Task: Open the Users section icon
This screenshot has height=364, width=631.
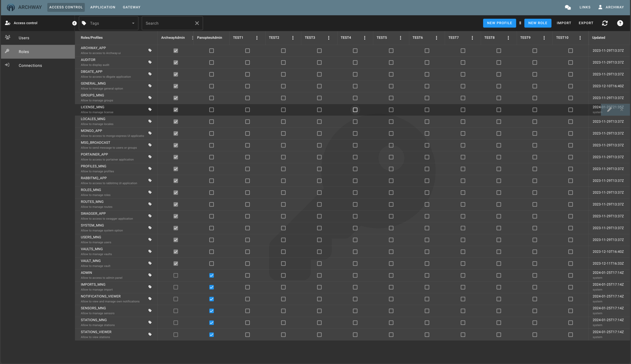Action: click(x=7, y=37)
